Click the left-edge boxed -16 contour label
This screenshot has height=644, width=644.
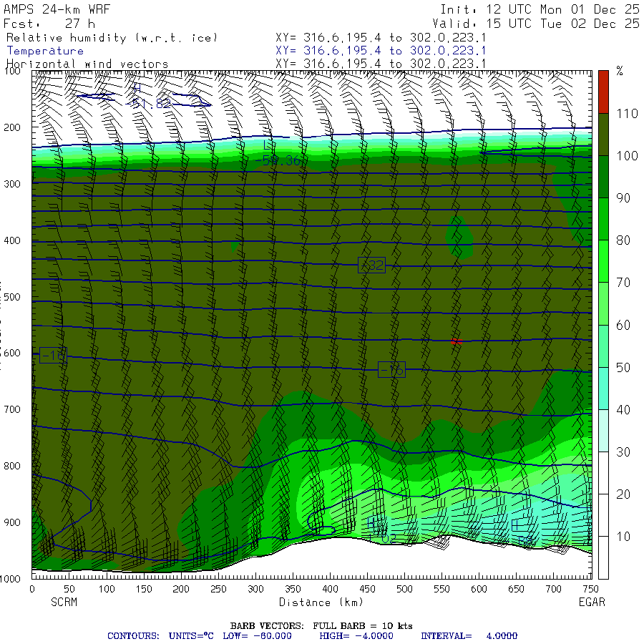tap(54, 355)
